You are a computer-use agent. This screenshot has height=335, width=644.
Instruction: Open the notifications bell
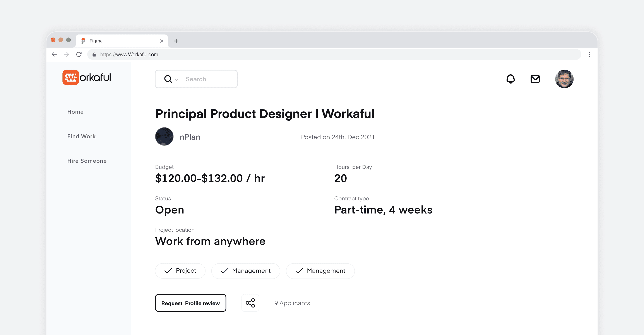pos(510,79)
